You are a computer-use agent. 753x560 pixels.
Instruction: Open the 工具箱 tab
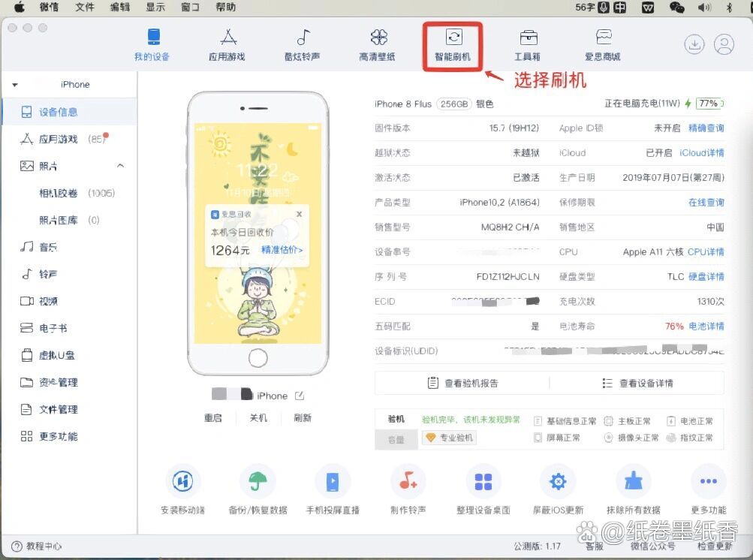528,45
